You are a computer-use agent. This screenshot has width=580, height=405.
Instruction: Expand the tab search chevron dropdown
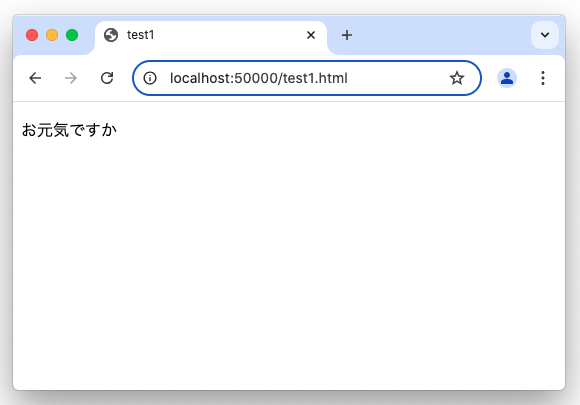pos(545,35)
